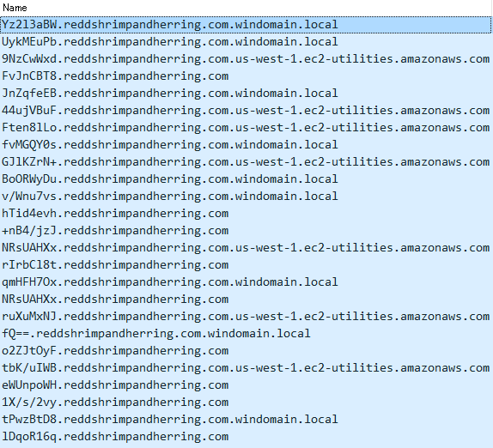Image resolution: width=493 pixels, height=448 pixels.
Task: Select the 1X/s/2vy.reddshrimpandherring.com entry
Action: pos(246,403)
